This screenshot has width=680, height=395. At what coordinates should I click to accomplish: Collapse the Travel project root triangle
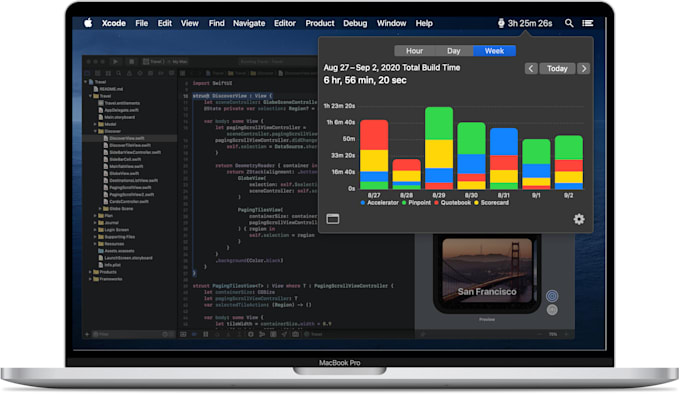(86, 82)
